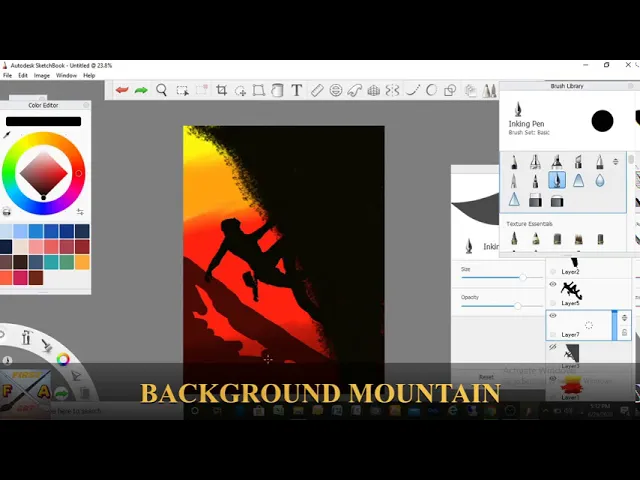This screenshot has width=640, height=480.
Task: Click the eyedropper color picker
Action: 7,134
